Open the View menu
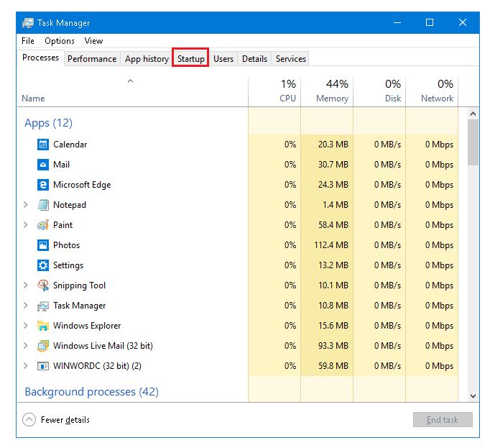Image resolution: width=490 pixels, height=448 pixels. pyautogui.click(x=93, y=41)
